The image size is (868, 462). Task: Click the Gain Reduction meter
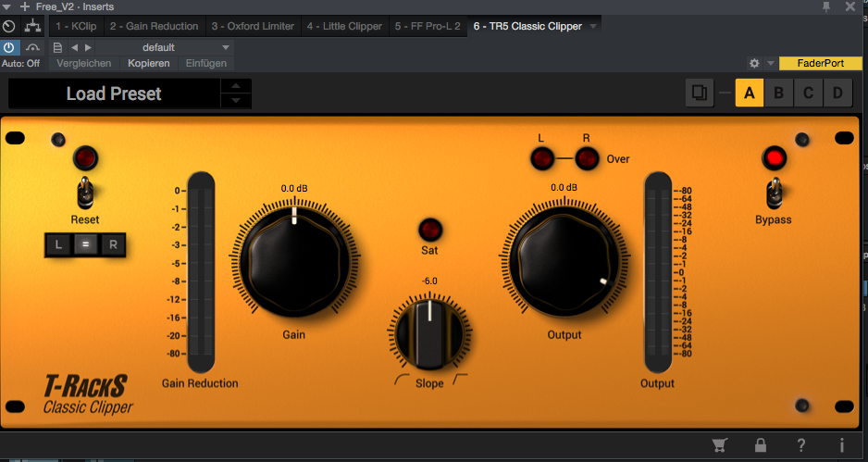click(x=201, y=272)
